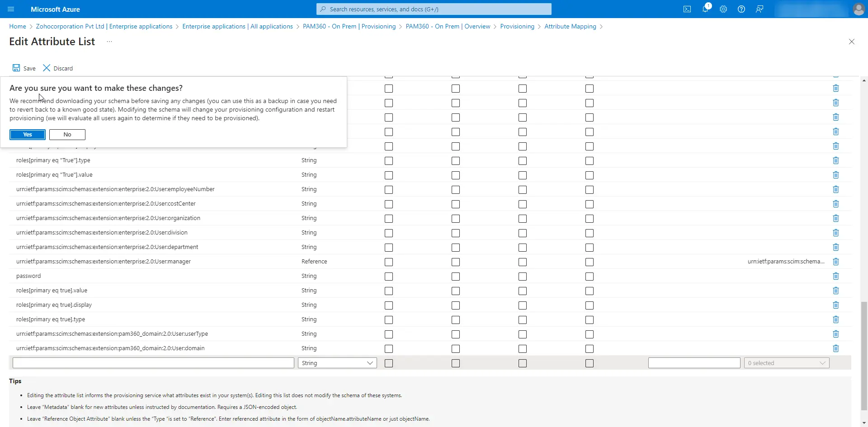This screenshot has height=427, width=868.
Task: Tick first checkbox in the new attribute row
Action: 389,363
